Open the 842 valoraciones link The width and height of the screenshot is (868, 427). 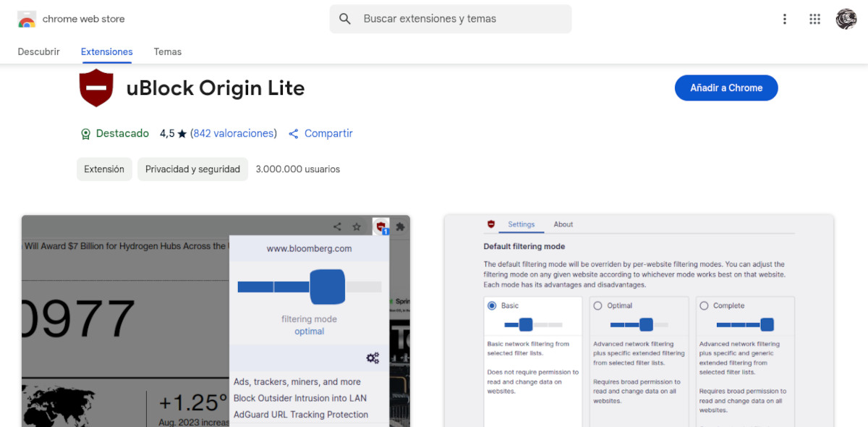coord(234,133)
